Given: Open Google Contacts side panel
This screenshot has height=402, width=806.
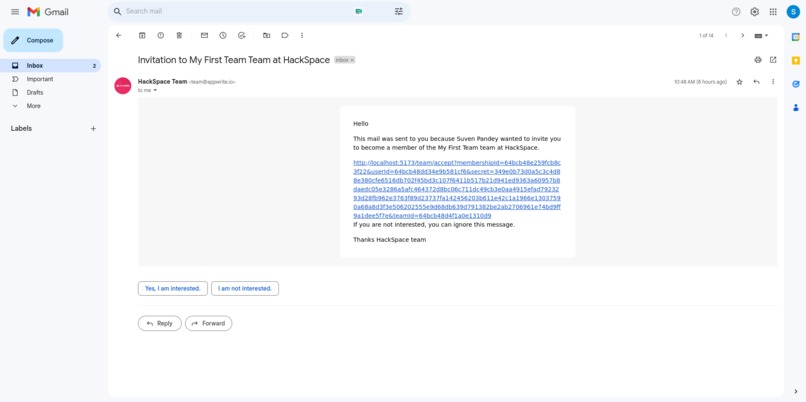Looking at the screenshot, I should pos(796,107).
